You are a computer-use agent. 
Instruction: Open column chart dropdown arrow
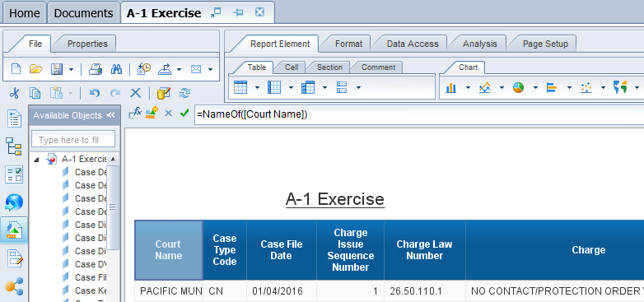click(x=468, y=87)
